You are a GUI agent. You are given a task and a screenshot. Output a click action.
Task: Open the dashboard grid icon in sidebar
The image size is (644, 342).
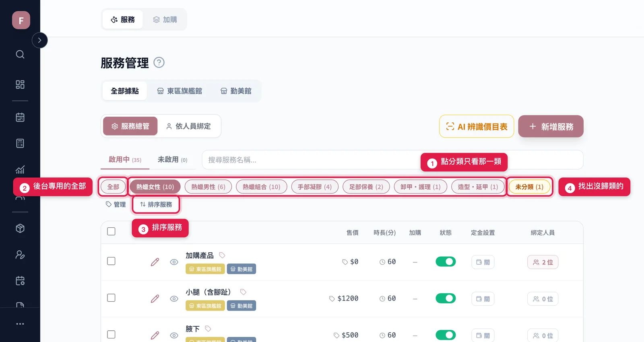(20, 84)
